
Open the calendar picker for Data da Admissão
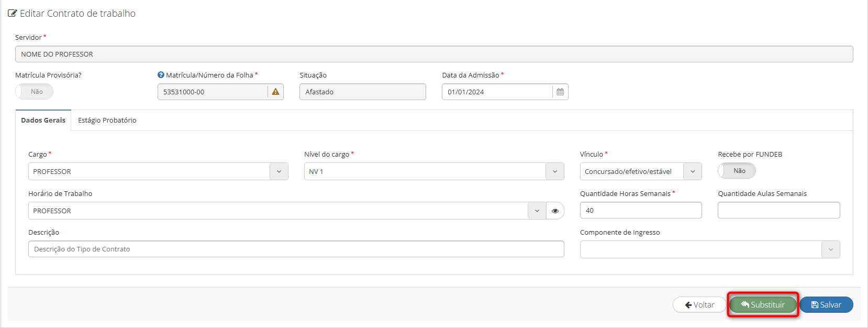(x=560, y=92)
